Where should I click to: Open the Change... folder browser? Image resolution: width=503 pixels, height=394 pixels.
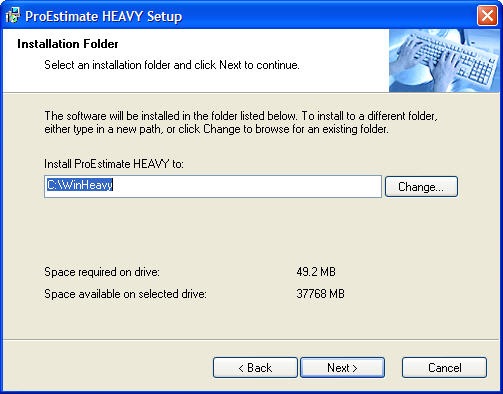click(x=421, y=187)
